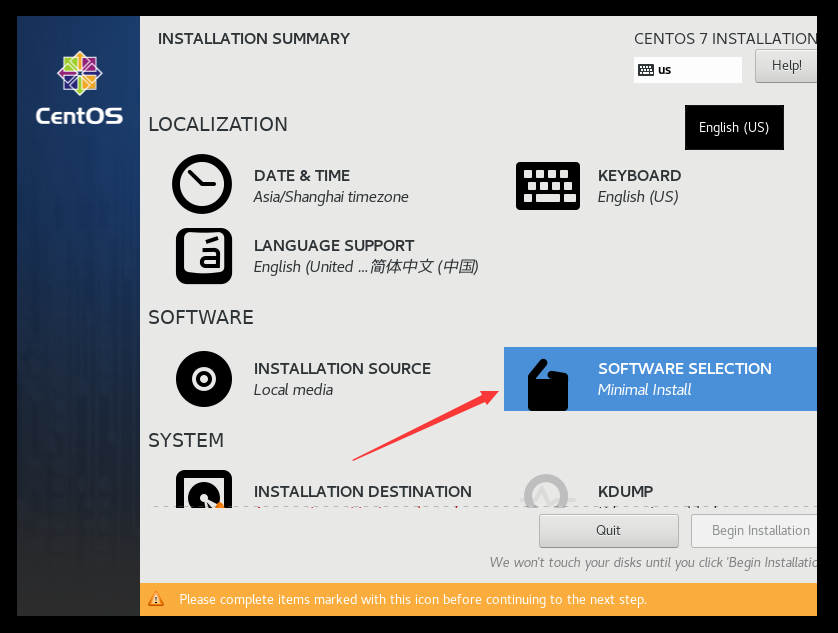Open Keyboard layout icon

click(548, 186)
